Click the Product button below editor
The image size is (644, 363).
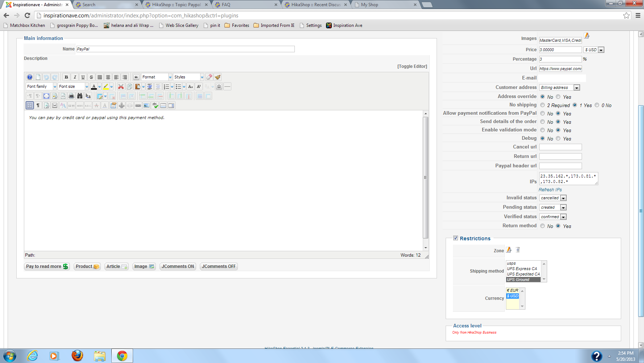87,266
